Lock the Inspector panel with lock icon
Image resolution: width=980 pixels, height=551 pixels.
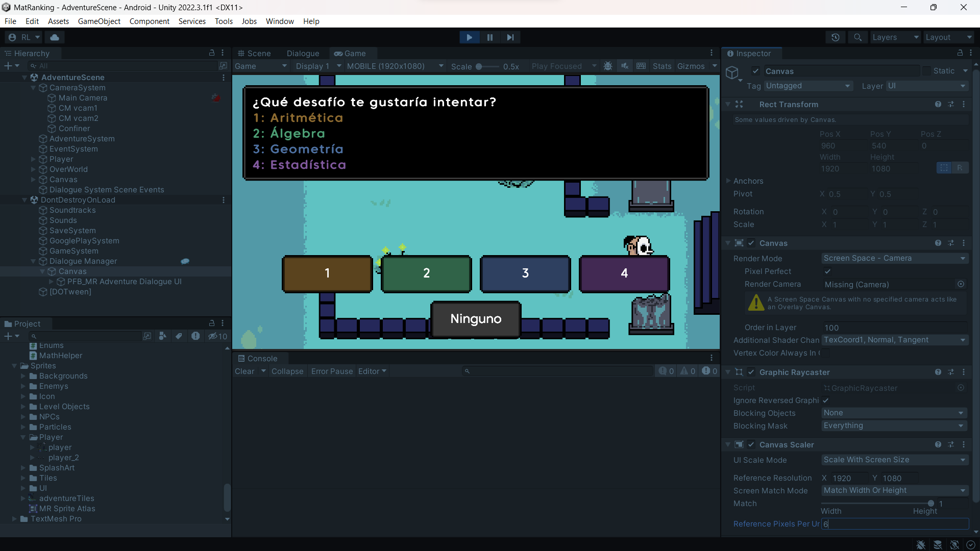[960, 53]
